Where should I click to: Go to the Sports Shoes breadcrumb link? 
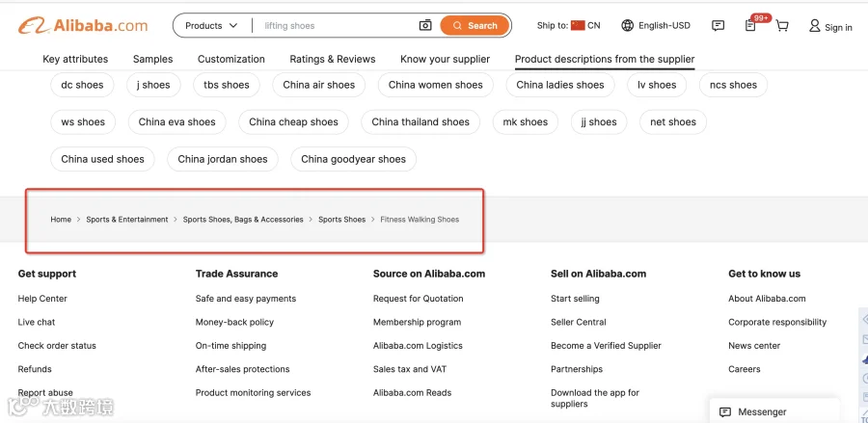point(342,220)
